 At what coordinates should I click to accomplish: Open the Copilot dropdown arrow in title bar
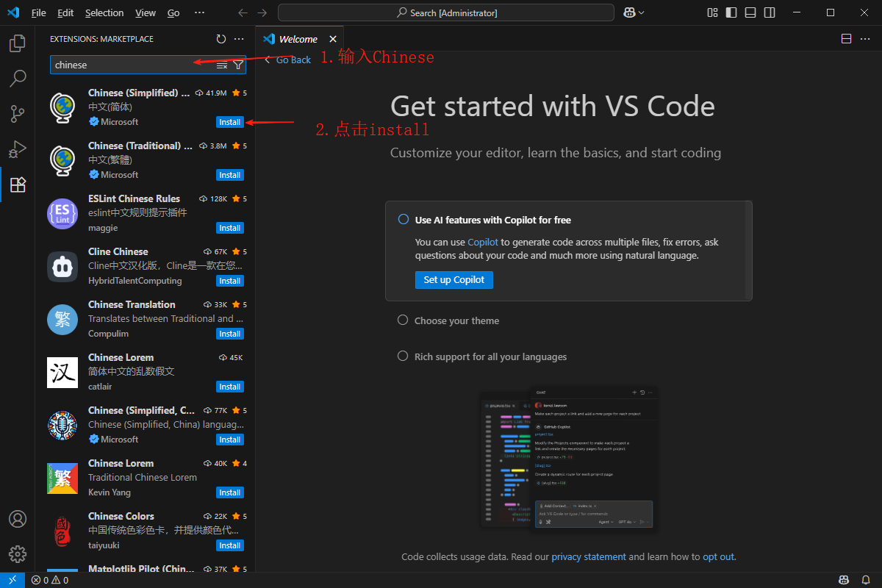point(642,12)
